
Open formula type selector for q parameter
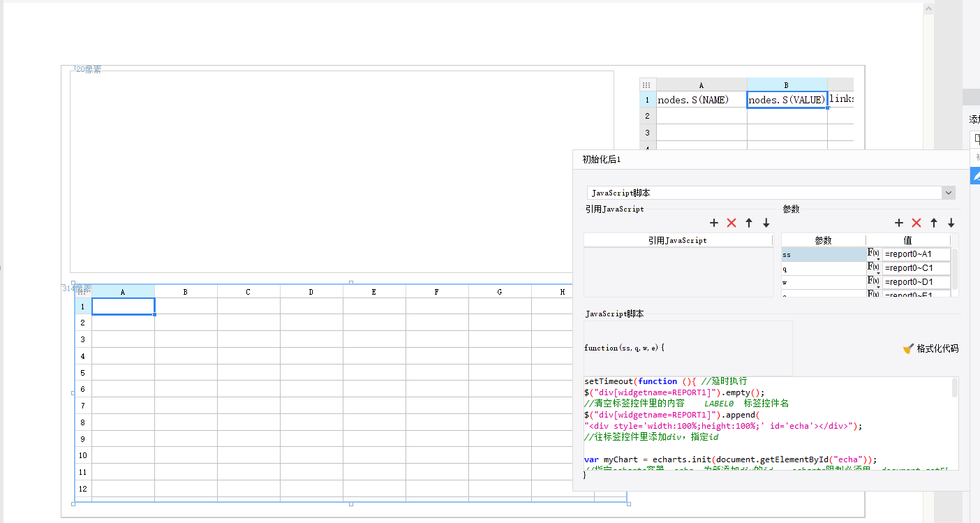click(x=874, y=268)
